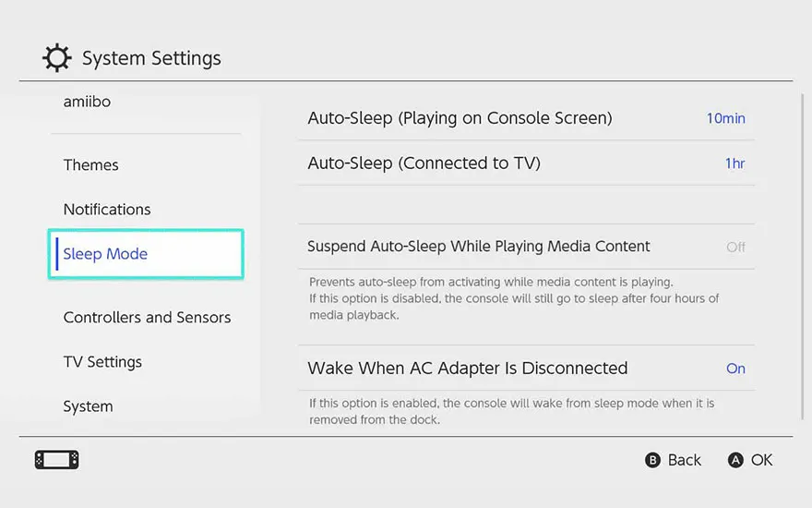Open TV Settings in the sidebar

click(102, 362)
